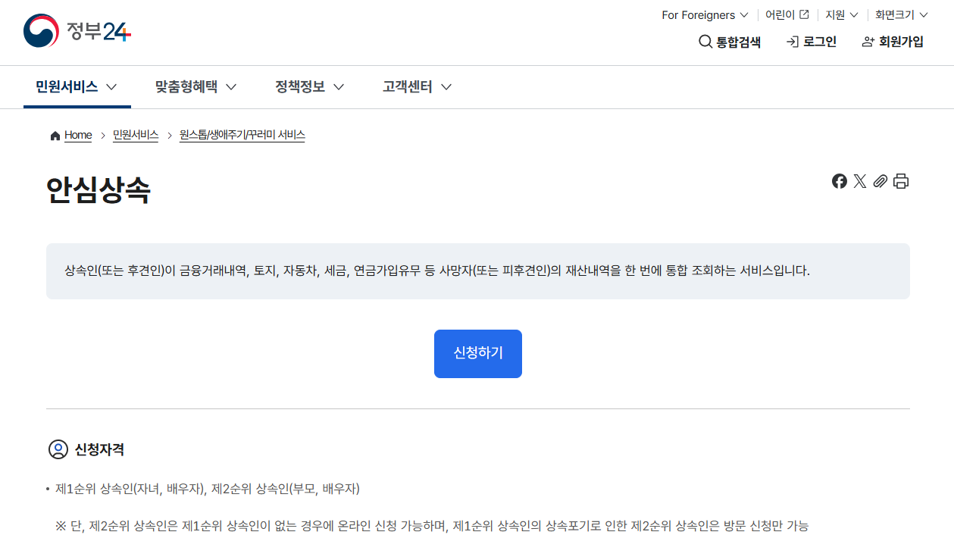The image size is (954, 560).
Task: Click the service description text in gray box
Action: (x=437, y=271)
